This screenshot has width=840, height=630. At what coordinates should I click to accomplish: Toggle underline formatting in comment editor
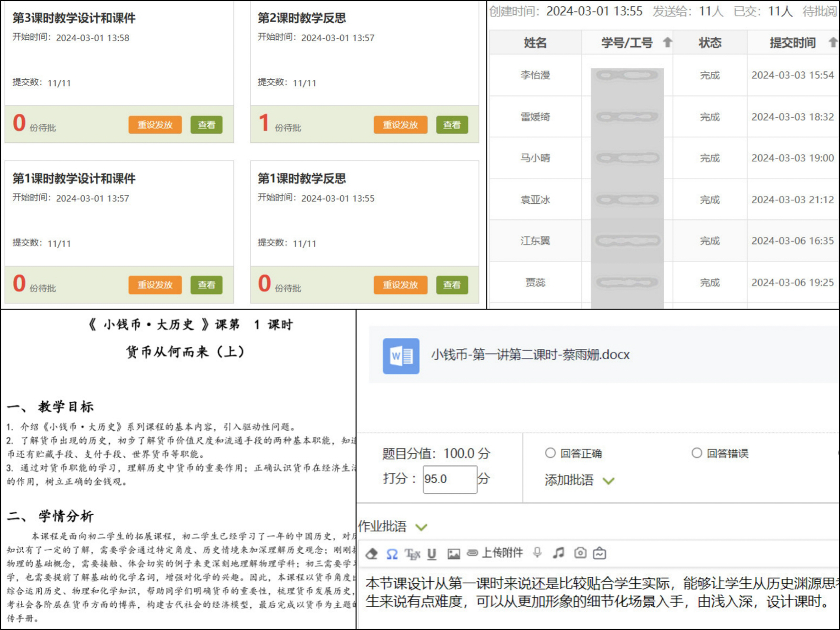(432, 554)
